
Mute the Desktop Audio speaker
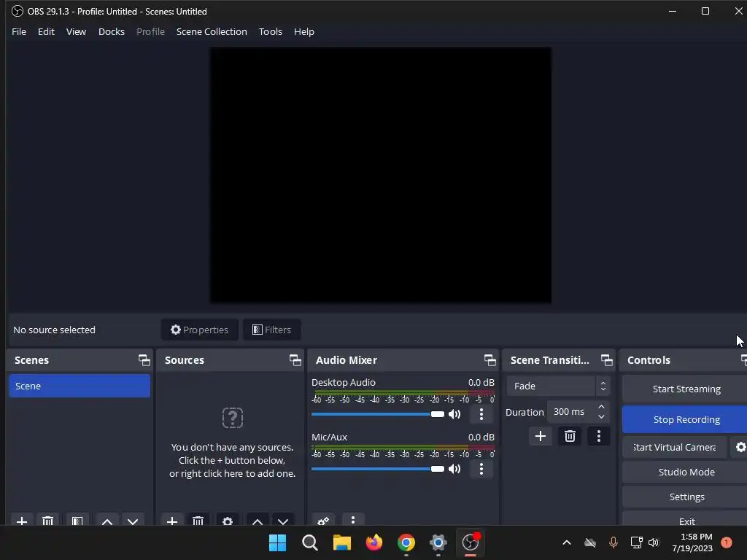coord(454,414)
